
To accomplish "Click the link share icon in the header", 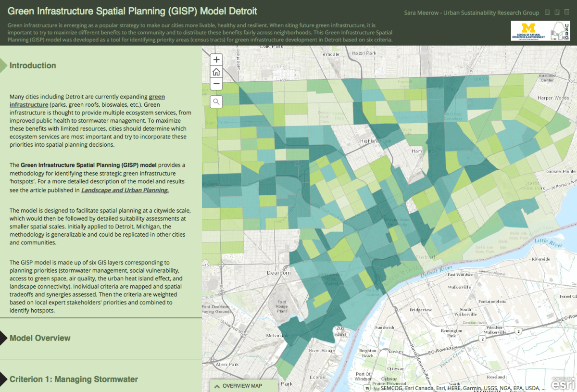I will point(566,12).
